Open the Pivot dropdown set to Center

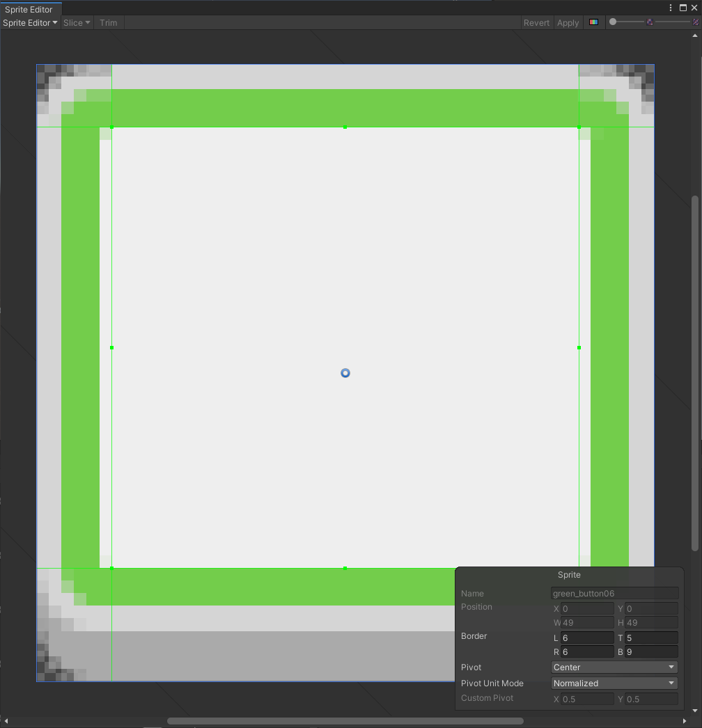click(614, 667)
